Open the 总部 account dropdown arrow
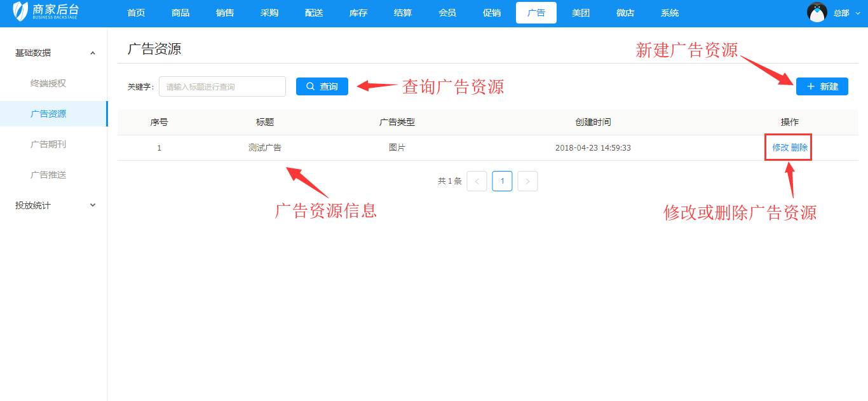 [x=858, y=13]
